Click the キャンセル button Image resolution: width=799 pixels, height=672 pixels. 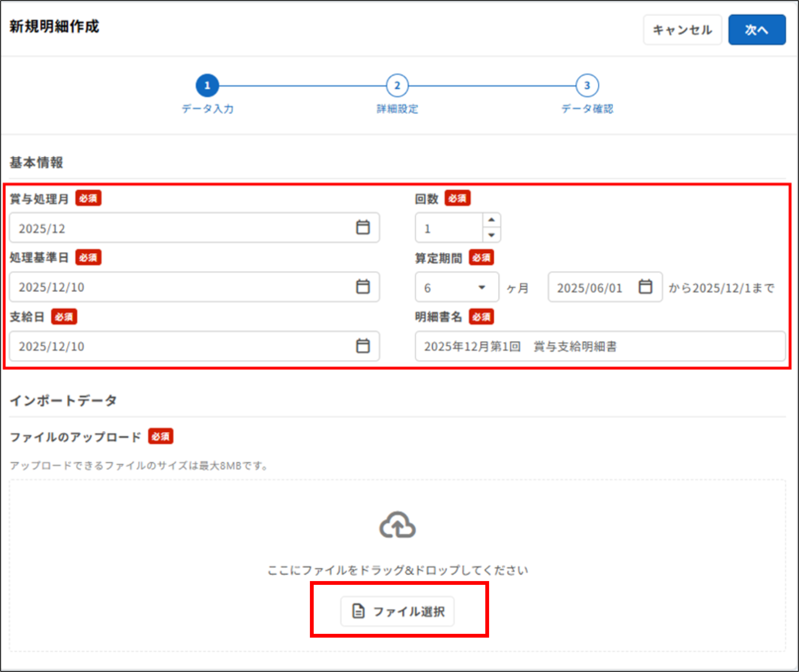[x=682, y=29]
